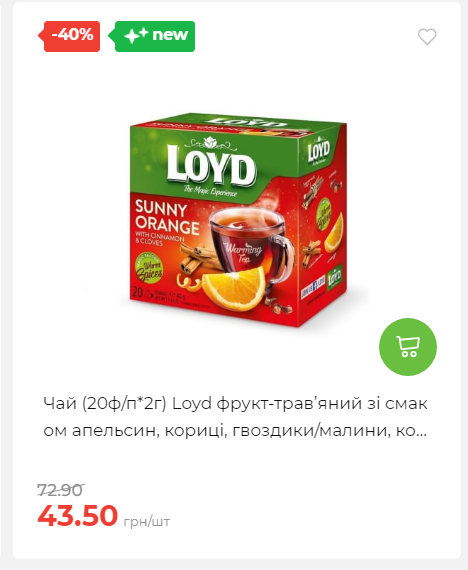Click the second title line mentioning апельсин, кориці

click(235, 430)
